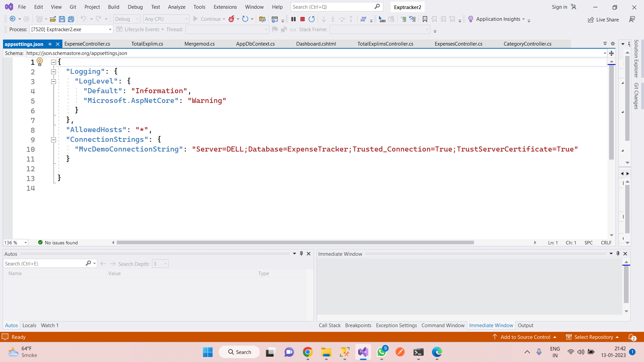
Task: Collapse the "ConnectionStrings" JSON section
Action: tap(53, 140)
